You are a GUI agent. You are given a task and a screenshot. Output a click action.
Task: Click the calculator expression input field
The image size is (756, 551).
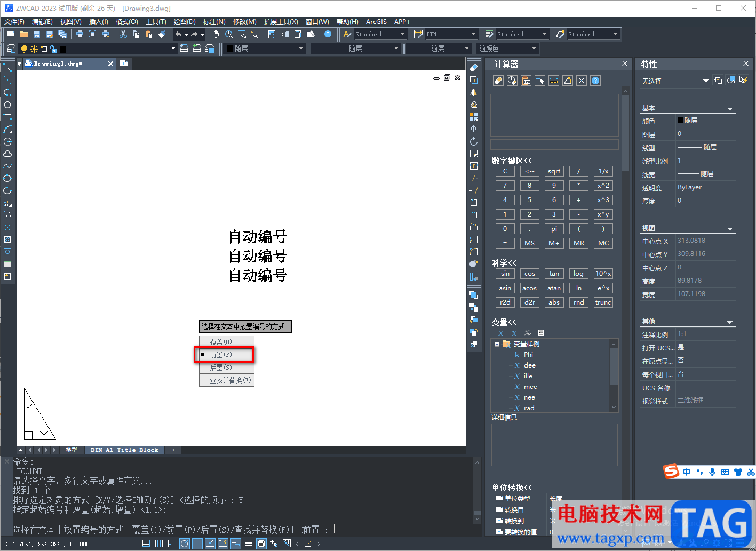[554, 145]
